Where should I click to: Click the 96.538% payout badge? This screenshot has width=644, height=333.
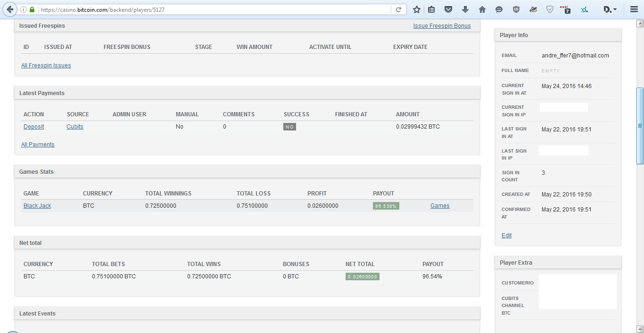click(x=386, y=206)
